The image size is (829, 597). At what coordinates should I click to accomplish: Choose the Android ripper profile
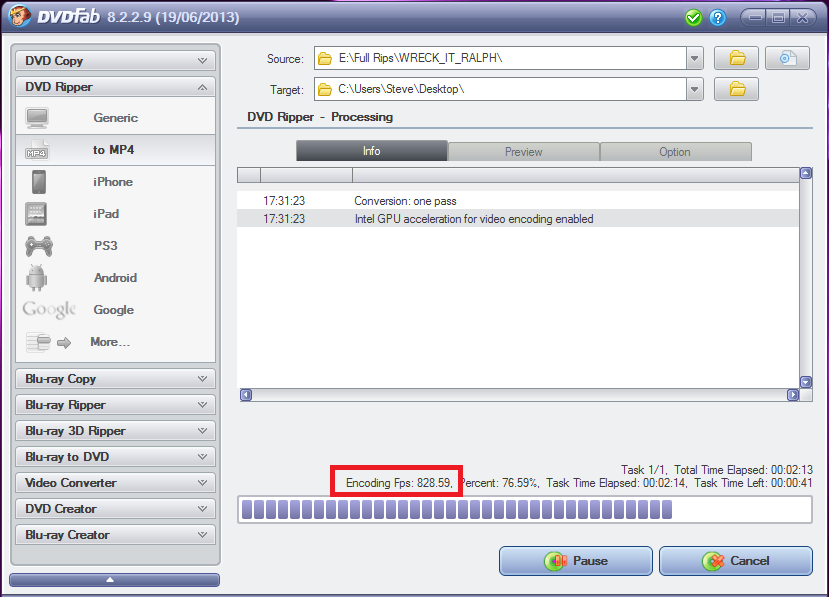click(x=116, y=278)
